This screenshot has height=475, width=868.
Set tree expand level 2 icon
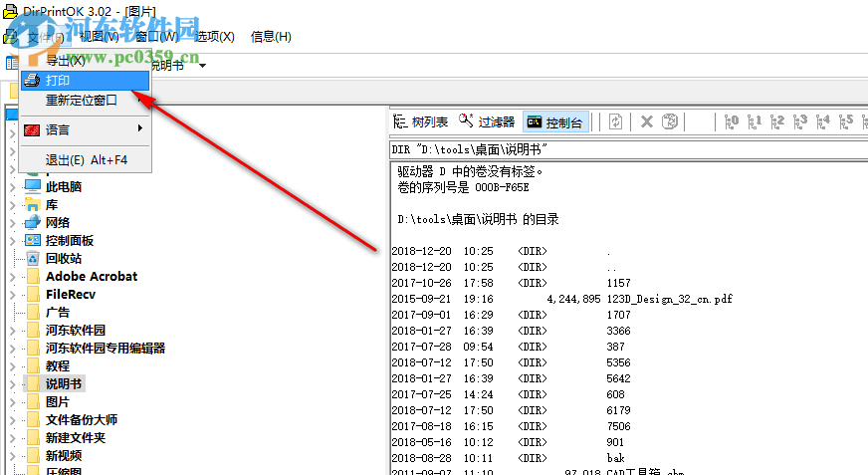(777, 121)
